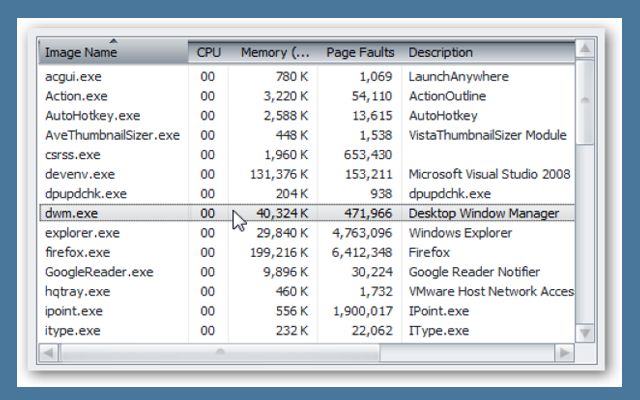
Task: Click the Memory column header
Action: (275, 52)
